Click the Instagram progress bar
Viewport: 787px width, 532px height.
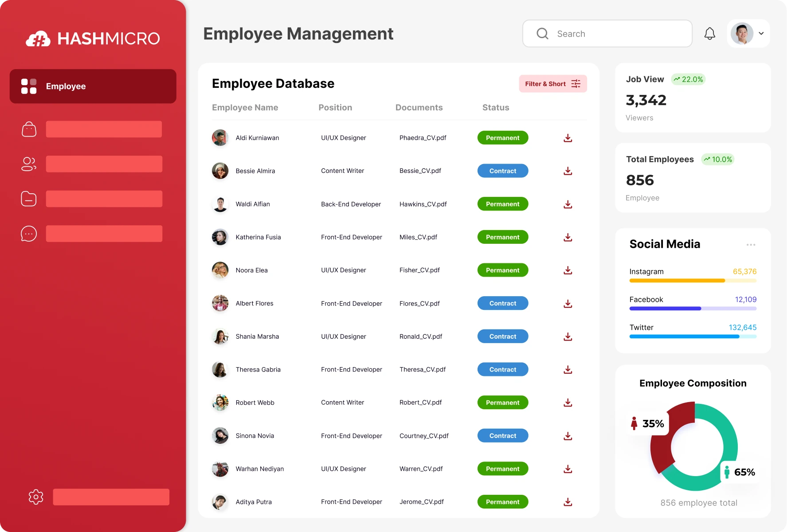[x=693, y=281]
